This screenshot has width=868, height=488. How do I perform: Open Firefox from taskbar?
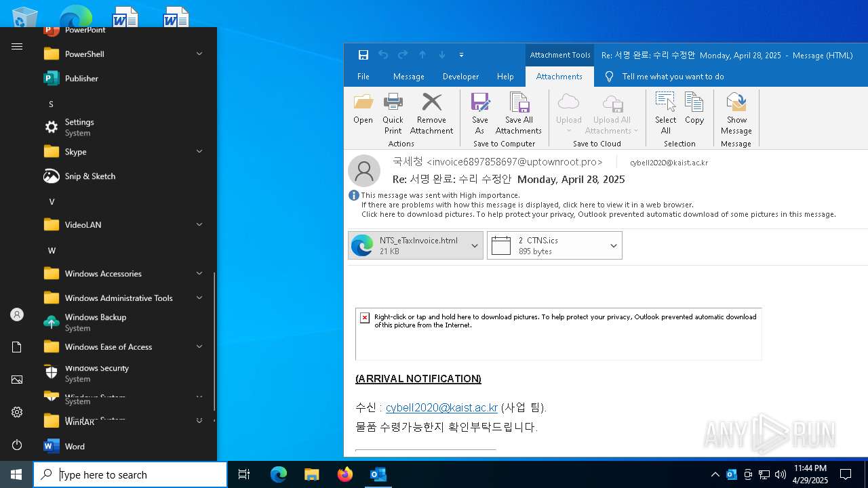click(x=345, y=474)
